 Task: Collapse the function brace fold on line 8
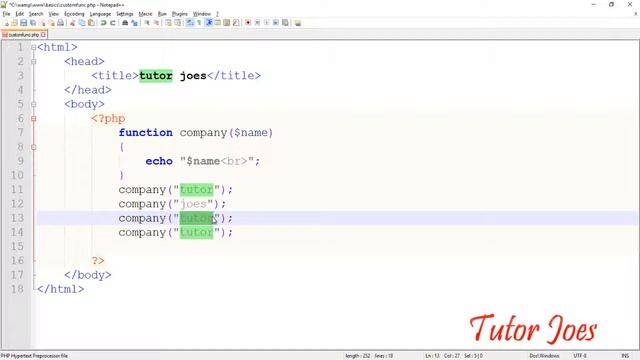(33, 147)
